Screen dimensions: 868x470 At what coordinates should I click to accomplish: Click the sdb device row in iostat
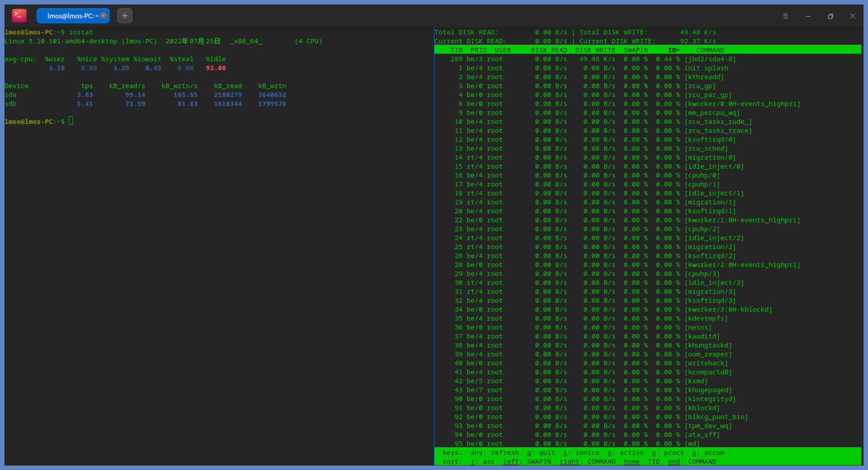click(11, 104)
